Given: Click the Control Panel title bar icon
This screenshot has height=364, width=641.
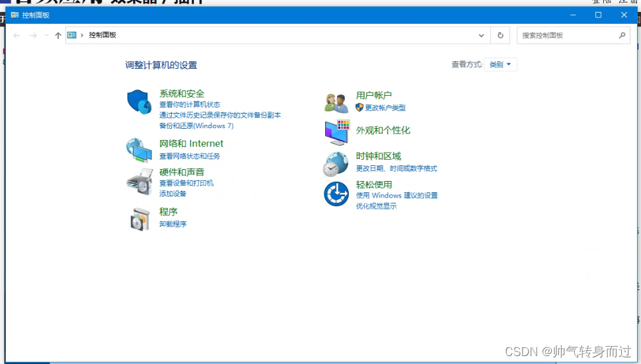Looking at the screenshot, I should pos(15,15).
